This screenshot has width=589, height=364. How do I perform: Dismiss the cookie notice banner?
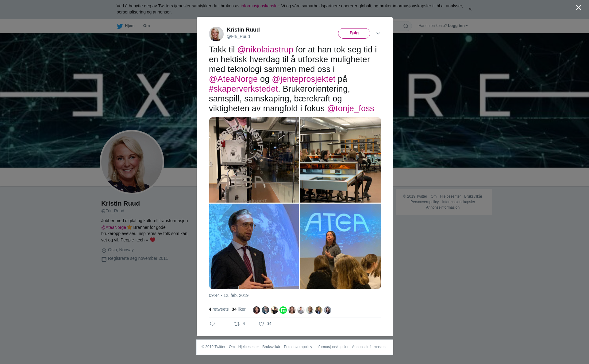[x=470, y=9]
